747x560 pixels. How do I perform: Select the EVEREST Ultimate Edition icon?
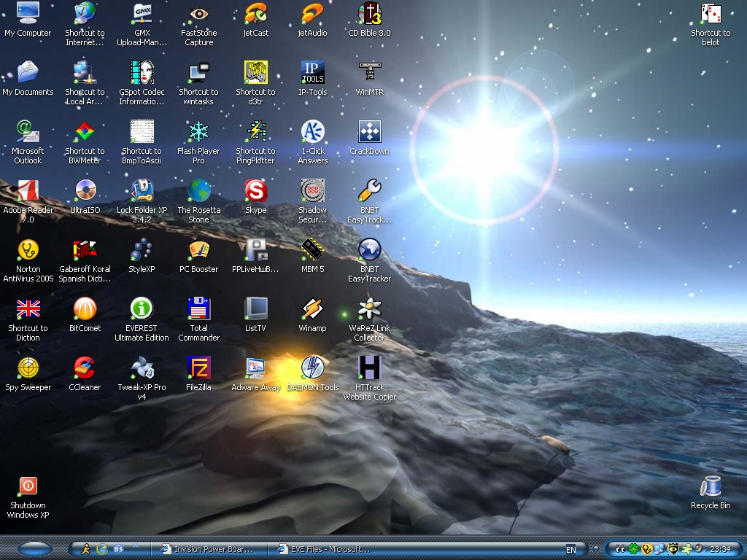click(142, 308)
